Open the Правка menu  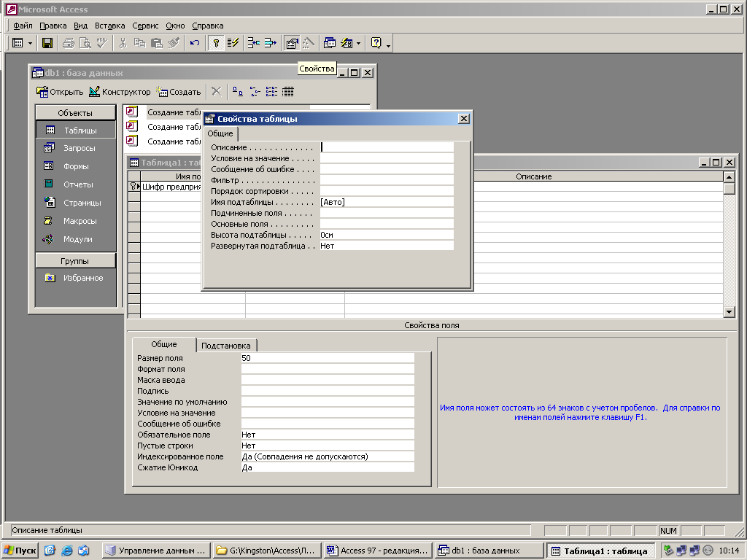(x=53, y=26)
